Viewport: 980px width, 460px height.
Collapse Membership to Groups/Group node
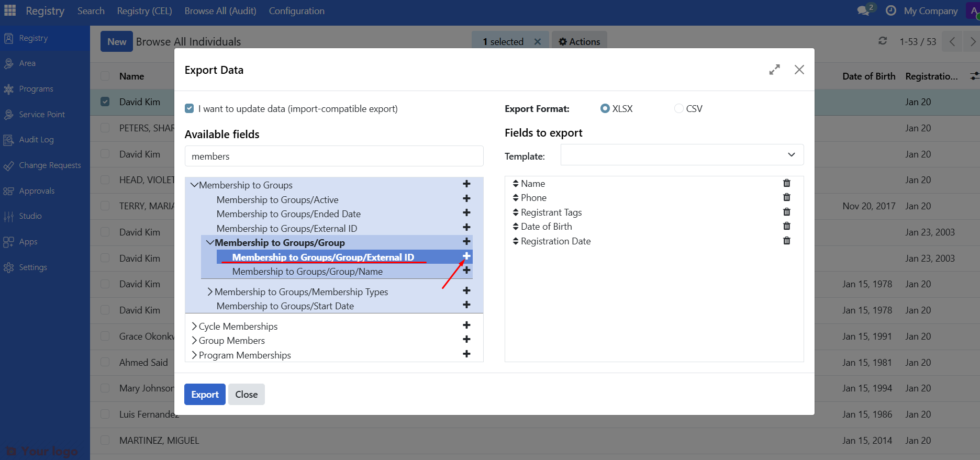pos(210,243)
